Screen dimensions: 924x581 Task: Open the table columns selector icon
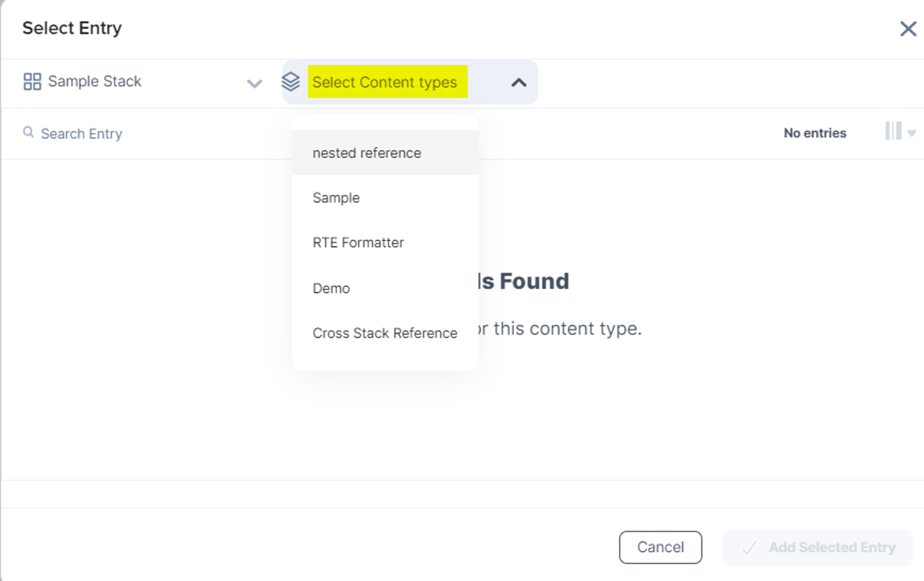893,131
